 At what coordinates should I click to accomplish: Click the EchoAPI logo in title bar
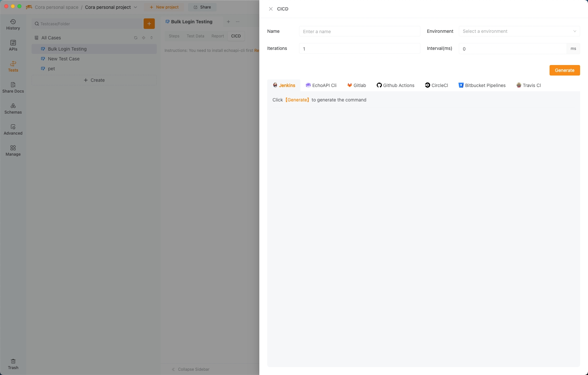click(x=29, y=7)
